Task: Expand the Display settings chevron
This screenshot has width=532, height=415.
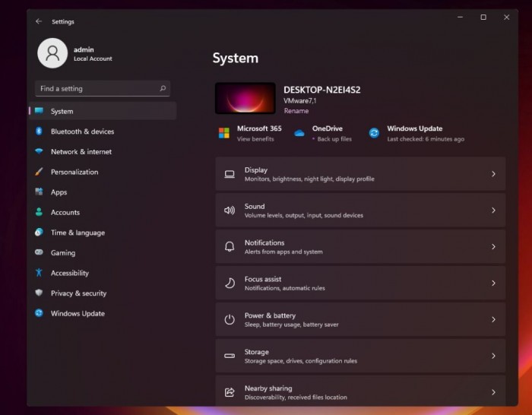Action: (x=493, y=174)
